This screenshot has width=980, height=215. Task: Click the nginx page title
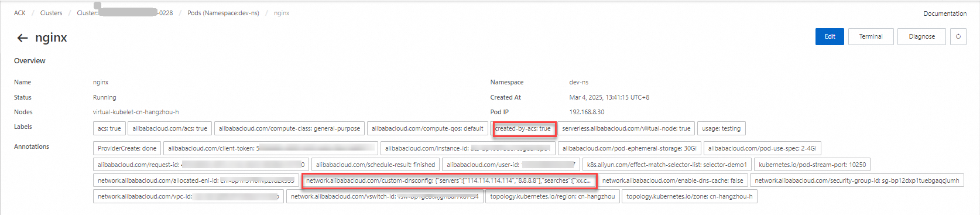pyautogui.click(x=51, y=37)
